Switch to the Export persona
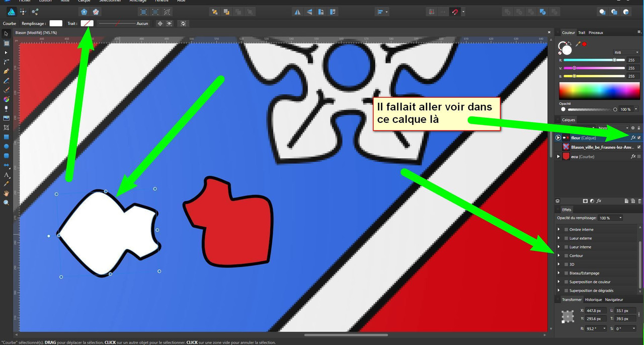The width and height of the screenshot is (644, 345). point(35,12)
